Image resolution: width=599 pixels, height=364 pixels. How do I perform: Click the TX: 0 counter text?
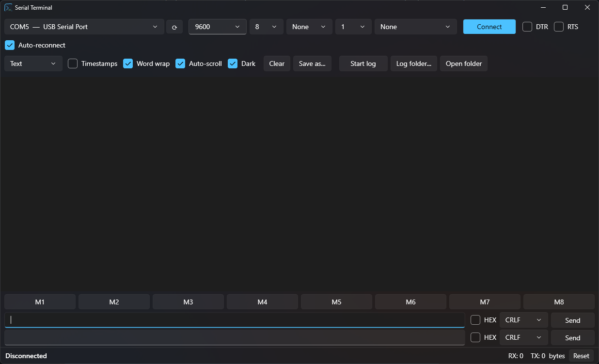538,356
